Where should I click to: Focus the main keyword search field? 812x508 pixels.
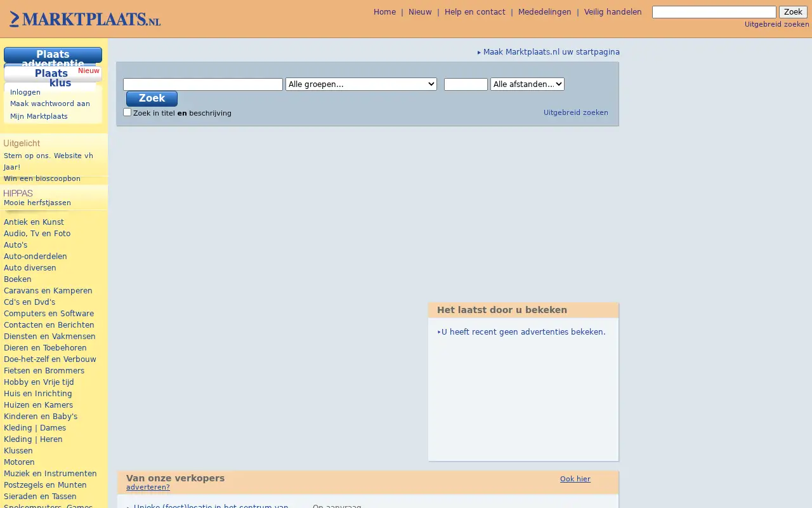tap(203, 84)
